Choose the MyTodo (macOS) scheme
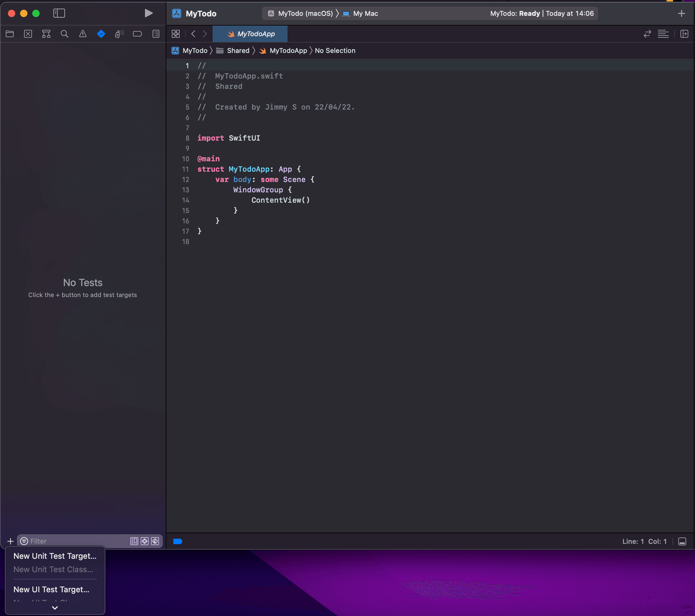Viewport: 695px width, 616px height. click(300, 13)
